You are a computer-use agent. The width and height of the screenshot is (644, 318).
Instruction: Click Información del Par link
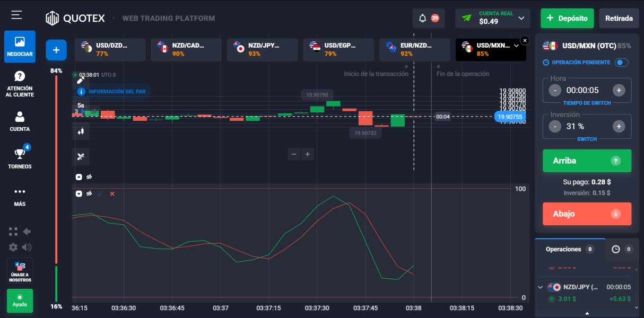117,92
